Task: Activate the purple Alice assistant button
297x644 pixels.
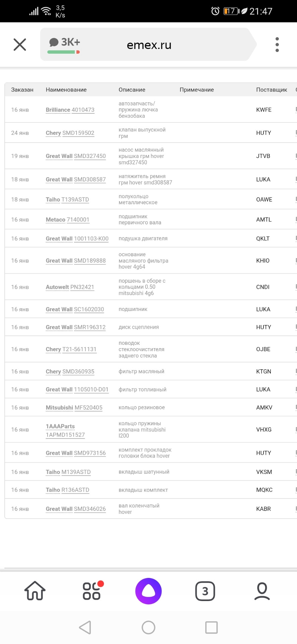Action: click(148, 591)
